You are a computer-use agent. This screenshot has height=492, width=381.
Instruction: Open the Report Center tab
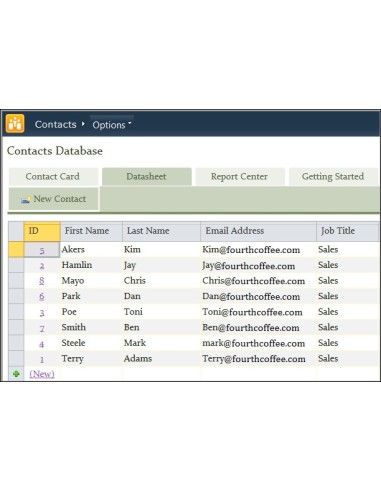click(x=240, y=177)
